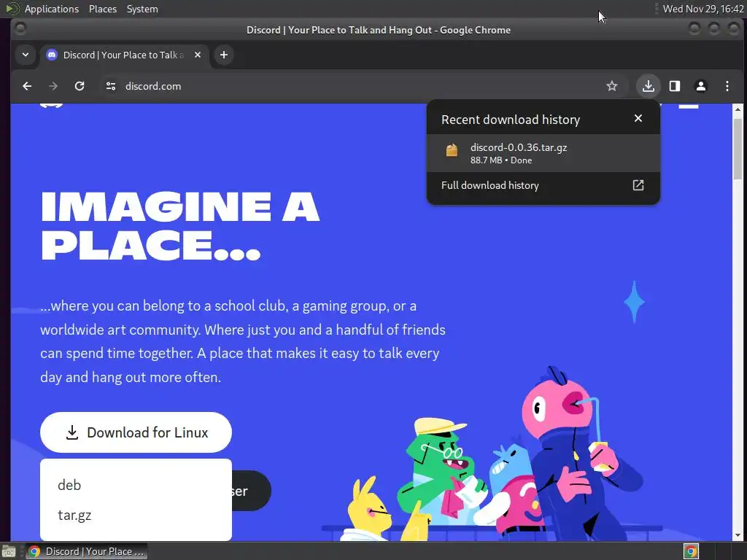The image size is (747, 560).
Task: Reload the discord.com page
Action: (x=80, y=86)
